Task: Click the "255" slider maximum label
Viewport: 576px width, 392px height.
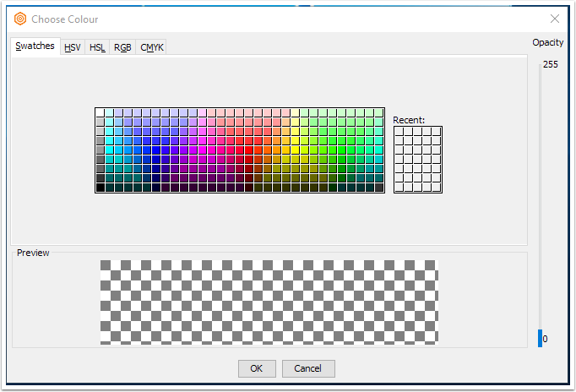Action: tap(551, 65)
